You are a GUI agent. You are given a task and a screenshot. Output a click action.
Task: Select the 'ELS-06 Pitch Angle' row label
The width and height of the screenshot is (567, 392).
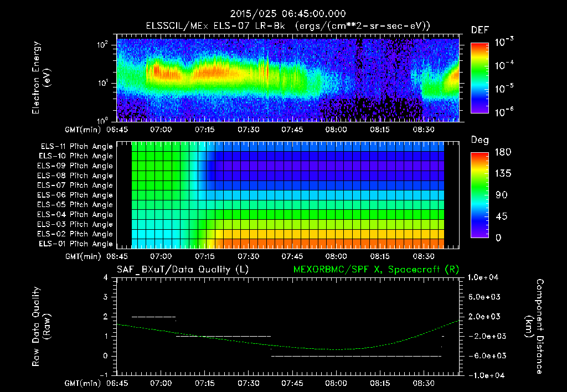coord(75,195)
